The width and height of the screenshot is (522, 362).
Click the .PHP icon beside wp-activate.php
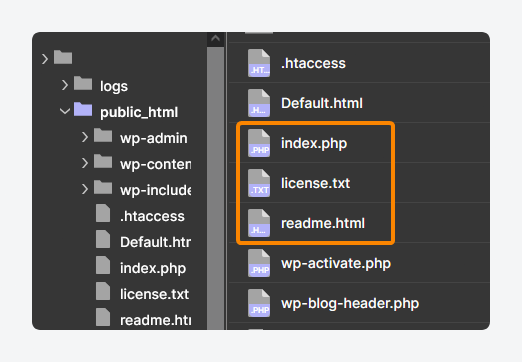click(259, 263)
